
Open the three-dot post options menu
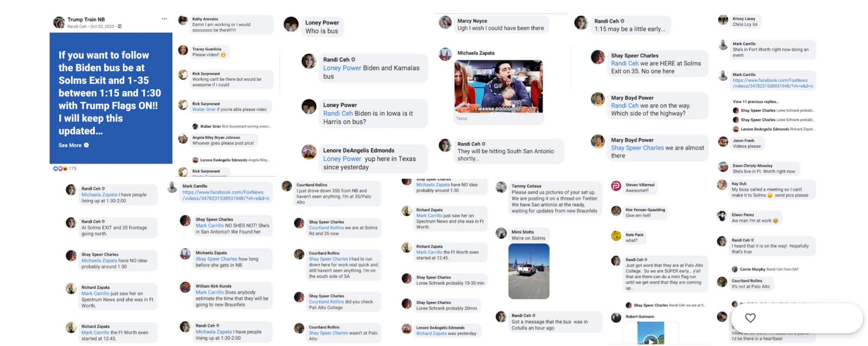pyautogui.click(x=164, y=19)
